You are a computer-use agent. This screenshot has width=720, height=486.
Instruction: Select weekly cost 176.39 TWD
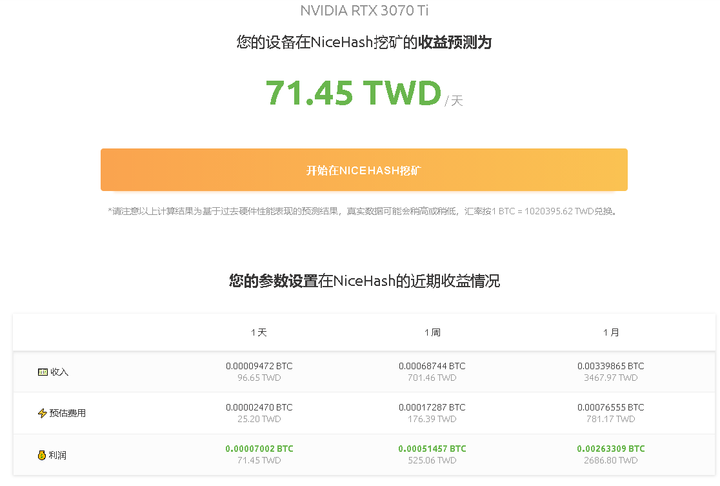[432, 419]
